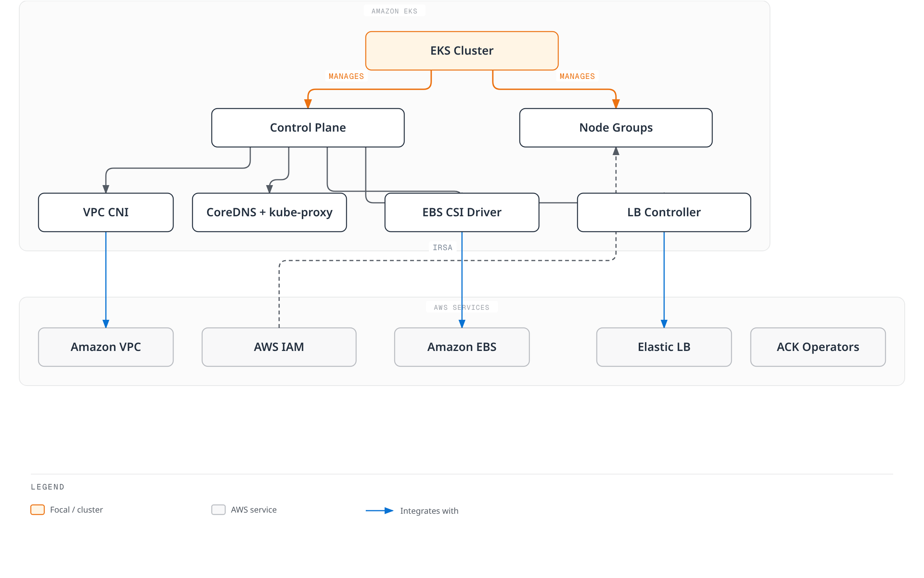
Task: Click the Focal / cluster legend swatch
Action: (x=38, y=510)
